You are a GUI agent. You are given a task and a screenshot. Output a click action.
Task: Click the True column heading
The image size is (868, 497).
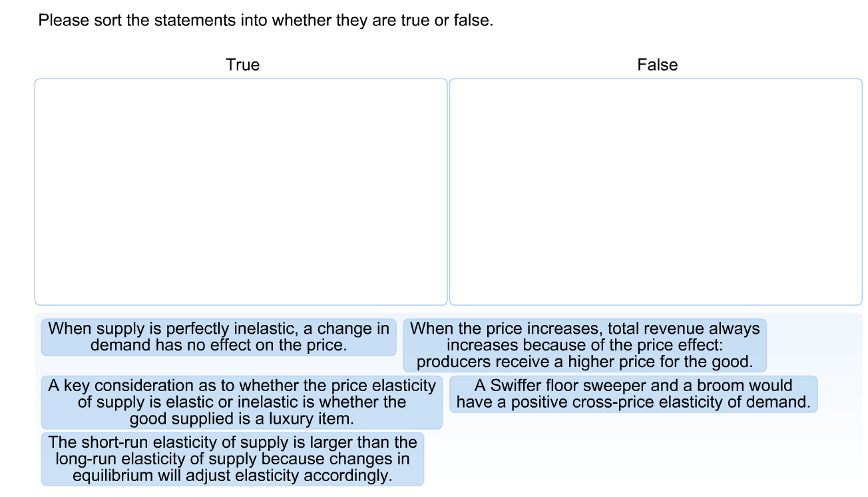tap(242, 65)
